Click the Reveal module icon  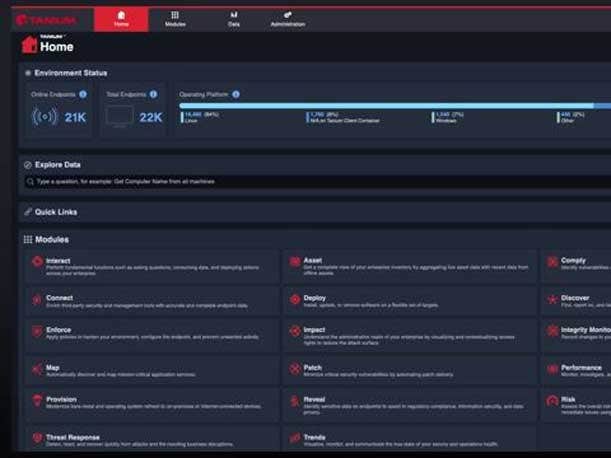click(295, 400)
